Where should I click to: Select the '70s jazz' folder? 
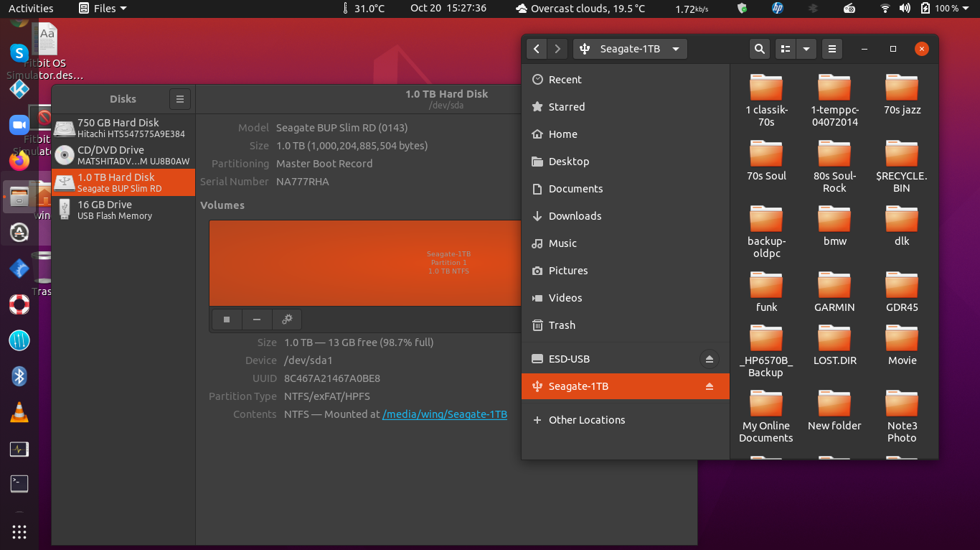click(902, 94)
